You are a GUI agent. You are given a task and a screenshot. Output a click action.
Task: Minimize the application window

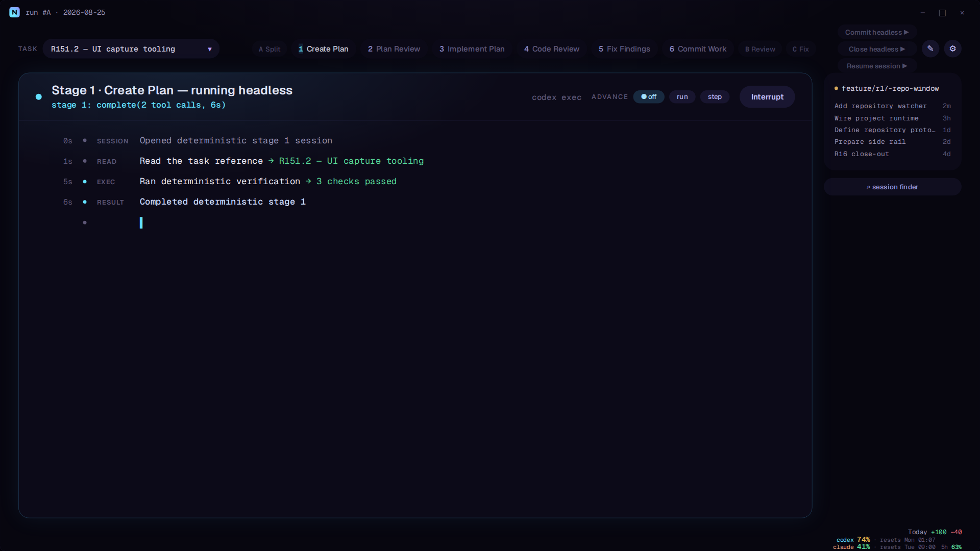tap(923, 13)
